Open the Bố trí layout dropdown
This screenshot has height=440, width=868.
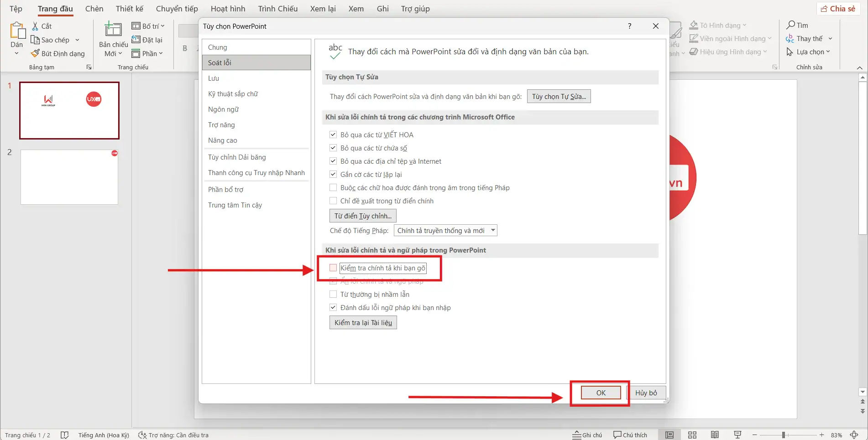click(148, 26)
